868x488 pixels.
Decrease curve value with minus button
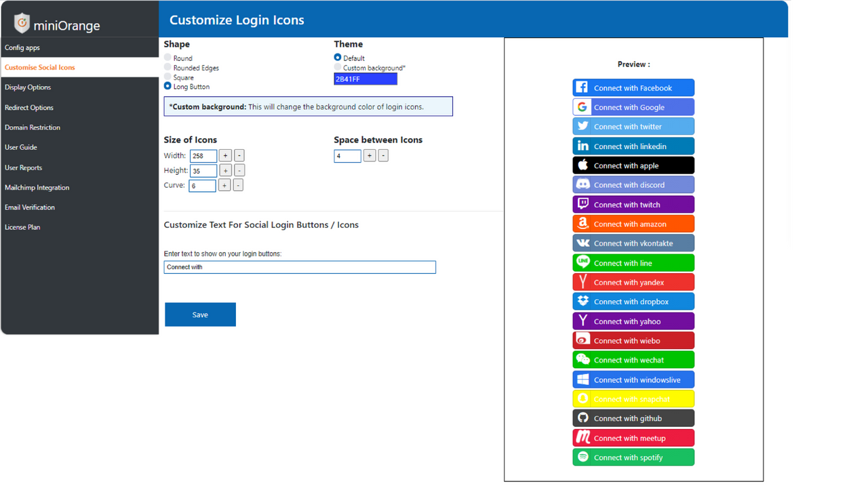pyautogui.click(x=238, y=185)
